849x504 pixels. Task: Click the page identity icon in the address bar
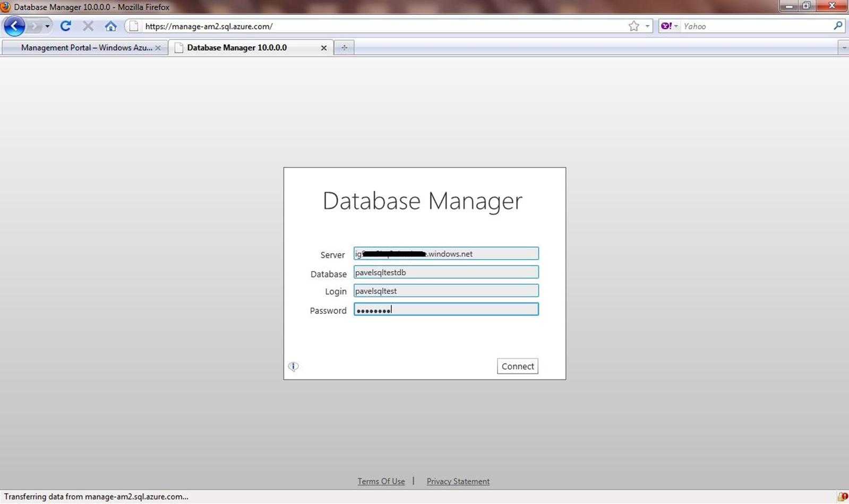pyautogui.click(x=134, y=26)
